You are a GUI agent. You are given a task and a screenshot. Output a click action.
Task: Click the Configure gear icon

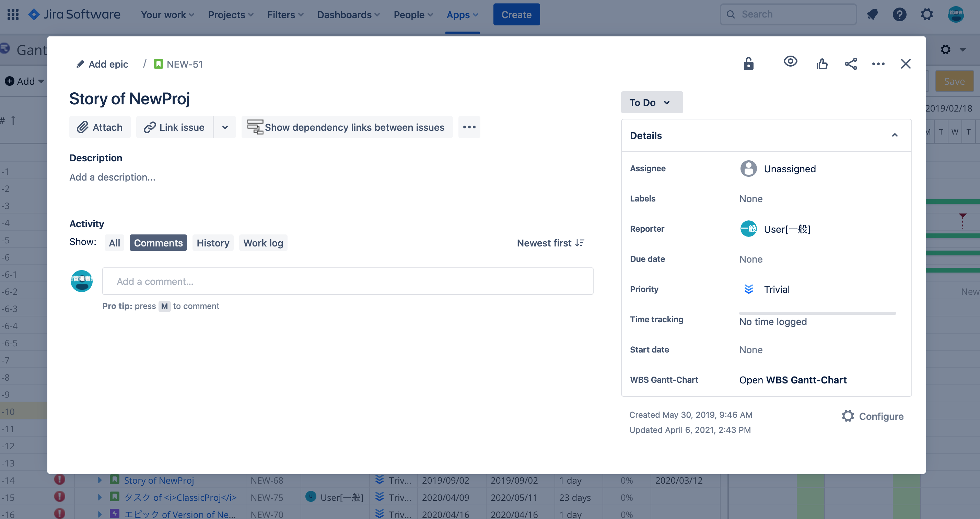(x=848, y=416)
